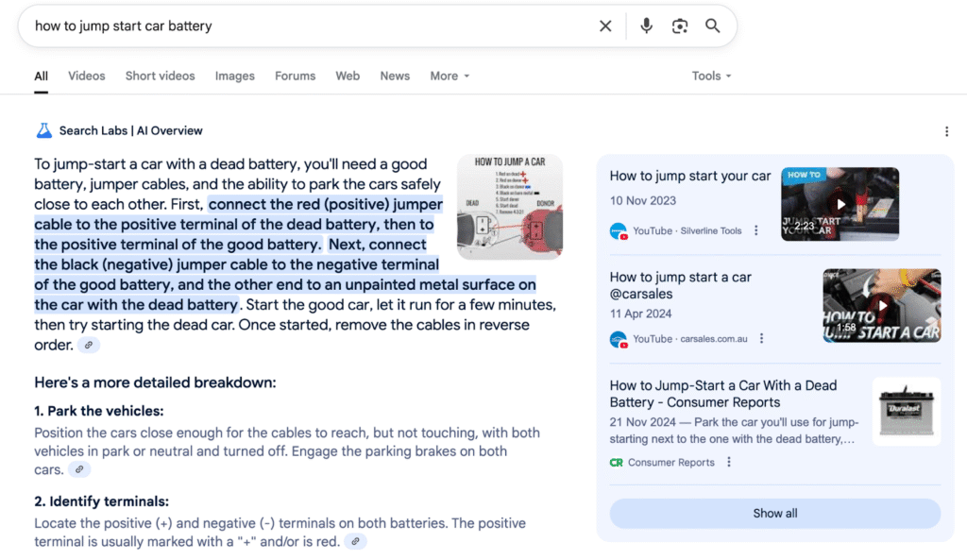The width and height of the screenshot is (967, 560).
Task: Play the 'How to jump start your car' video thumbnail
Action: click(840, 203)
